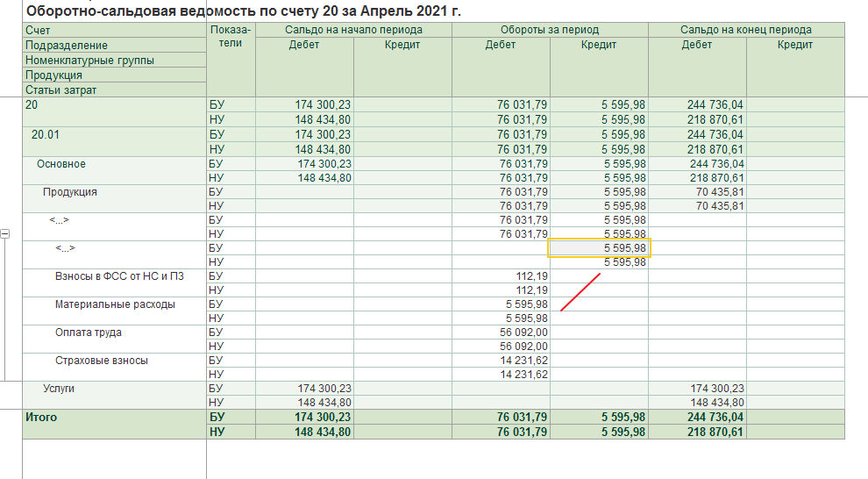Click the Страховые взносы row label
This screenshot has height=479, width=868.
pyautogui.click(x=101, y=361)
